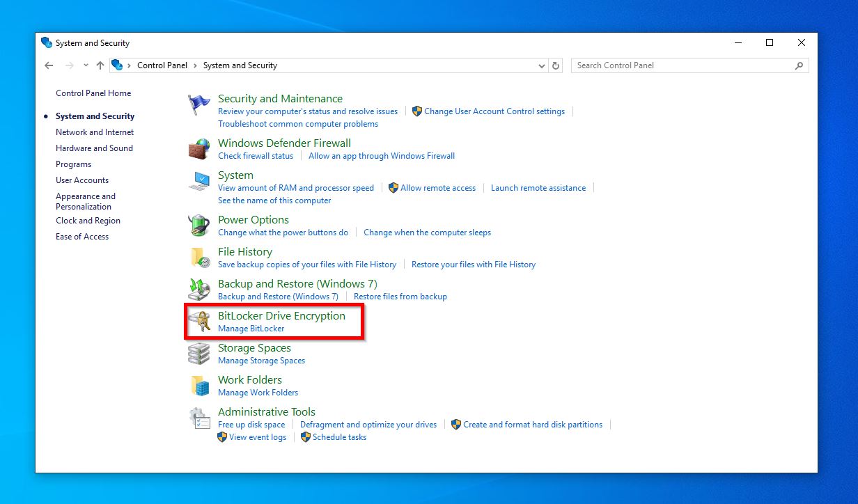Open Power Options heading
The image size is (858, 504).
253,220
